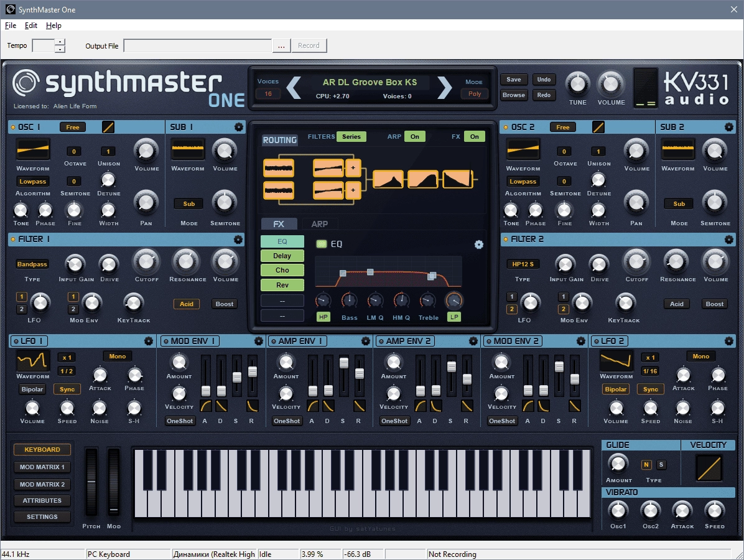Click the first filter block in the routing diagram

pyautogui.click(x=388, y=179)
